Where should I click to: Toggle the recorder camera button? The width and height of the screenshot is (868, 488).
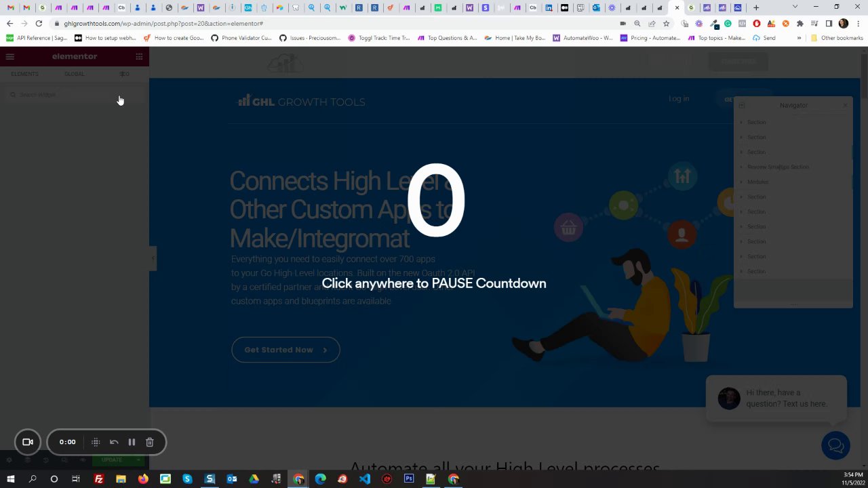(x=28, y=442)
